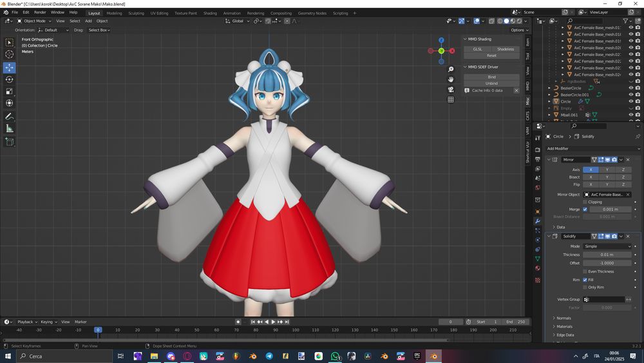Screen dimensions: 644x363
Task: Select the Measure tool
Action: click(10, 128)
